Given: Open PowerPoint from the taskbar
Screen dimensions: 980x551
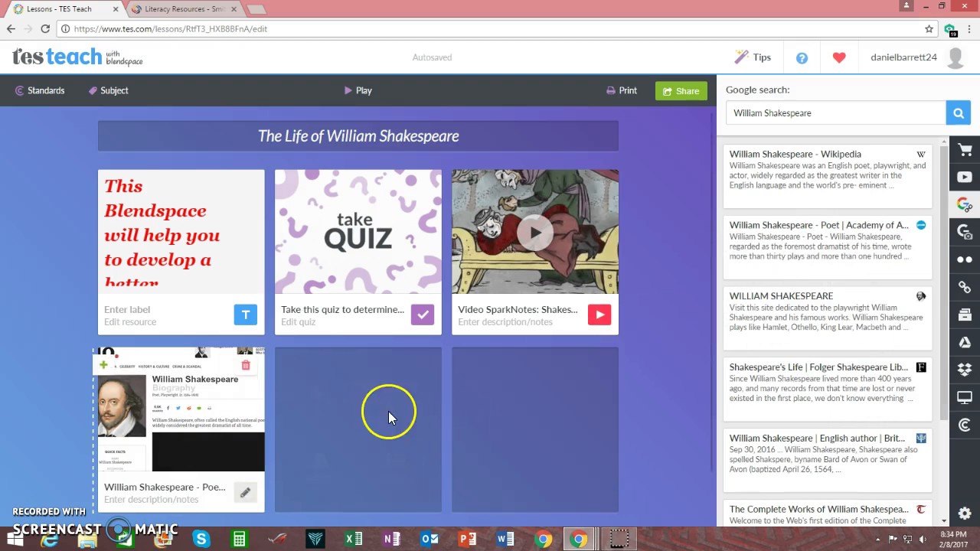Looking at the screenshot, I should [467, 540].
